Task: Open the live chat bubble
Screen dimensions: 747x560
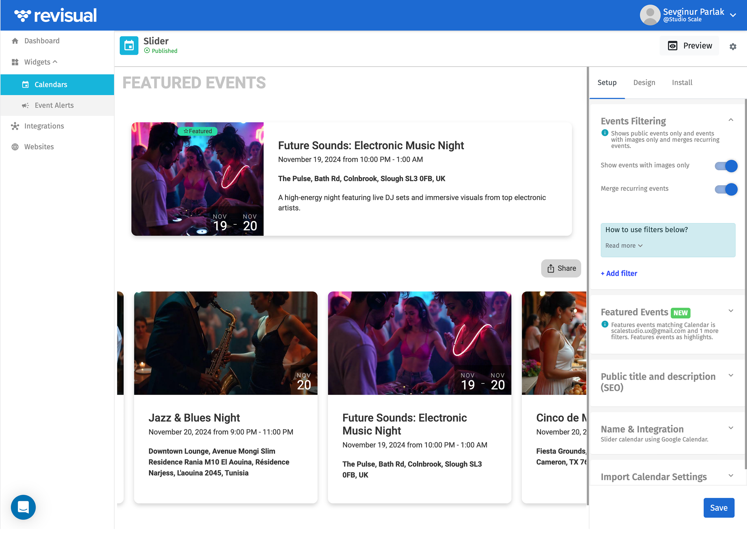Action: tap(23, 507)
